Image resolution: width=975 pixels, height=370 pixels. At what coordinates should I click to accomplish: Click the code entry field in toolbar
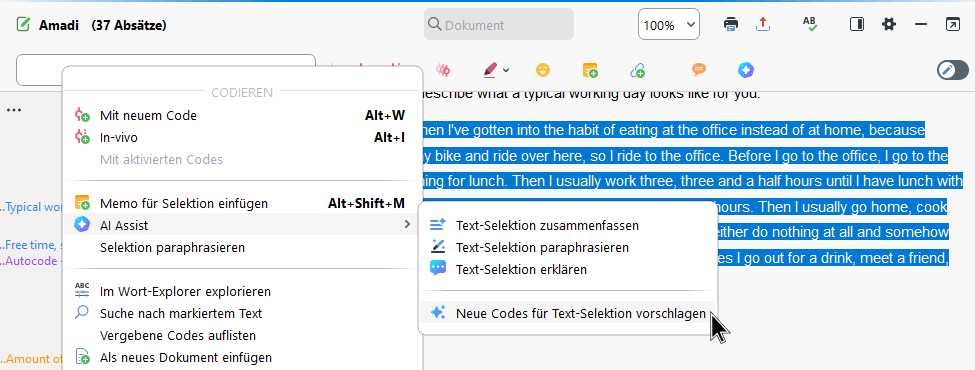coord(166,70)
